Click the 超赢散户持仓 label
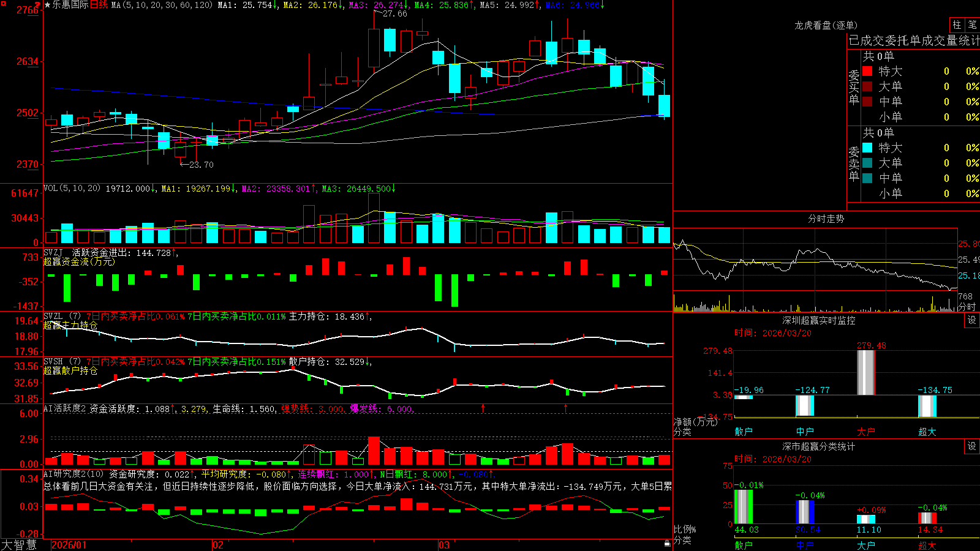Screen dimensions: 980x551 (70, 370)
